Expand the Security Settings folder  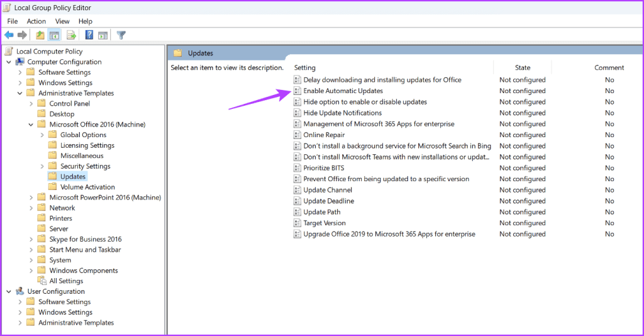point(42,166)
